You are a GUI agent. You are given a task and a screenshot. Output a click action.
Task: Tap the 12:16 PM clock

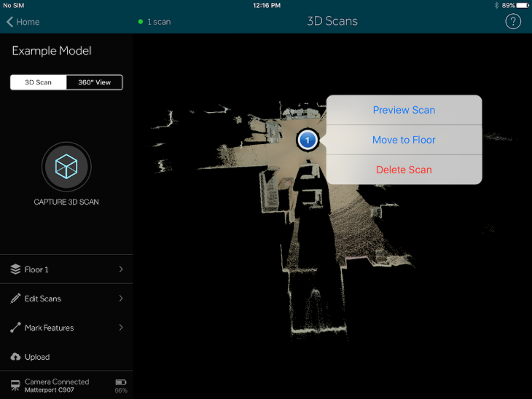click(267, 5)
